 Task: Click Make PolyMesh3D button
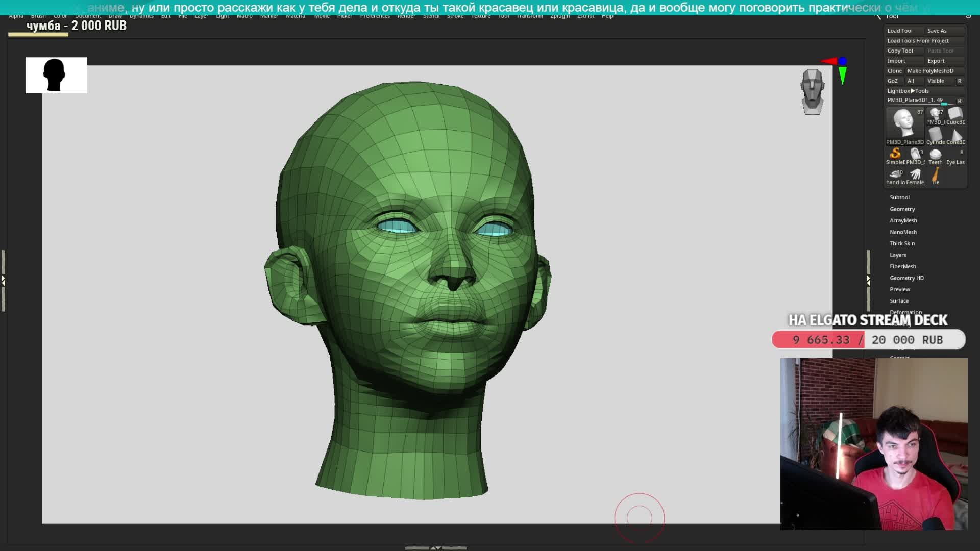tap(930, 71)
